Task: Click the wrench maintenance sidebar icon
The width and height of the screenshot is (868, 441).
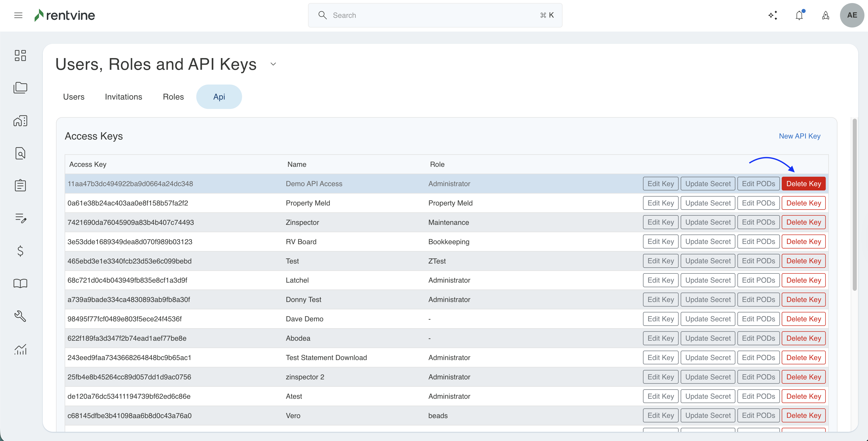Action: [20, 316]
